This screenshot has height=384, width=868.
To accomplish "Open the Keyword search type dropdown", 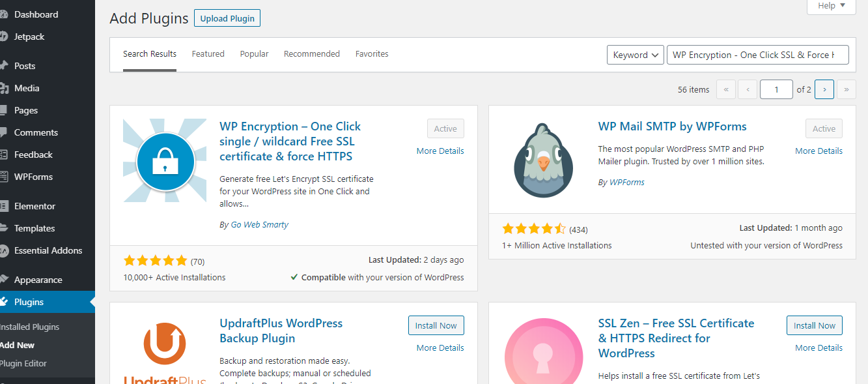I will (x=636, y=55).
